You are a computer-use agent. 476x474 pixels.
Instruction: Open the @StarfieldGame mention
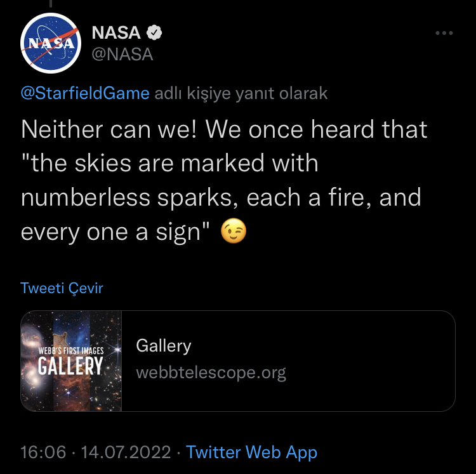coord(85,93)
